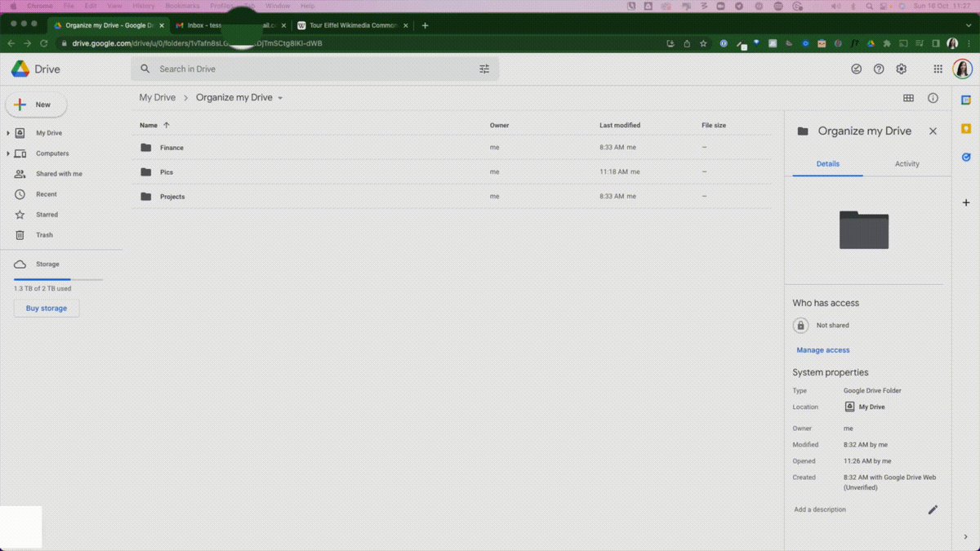The width and height of the screenshot is (980, 551).
Task: Click the browser reload button
Action: (45, 43)
